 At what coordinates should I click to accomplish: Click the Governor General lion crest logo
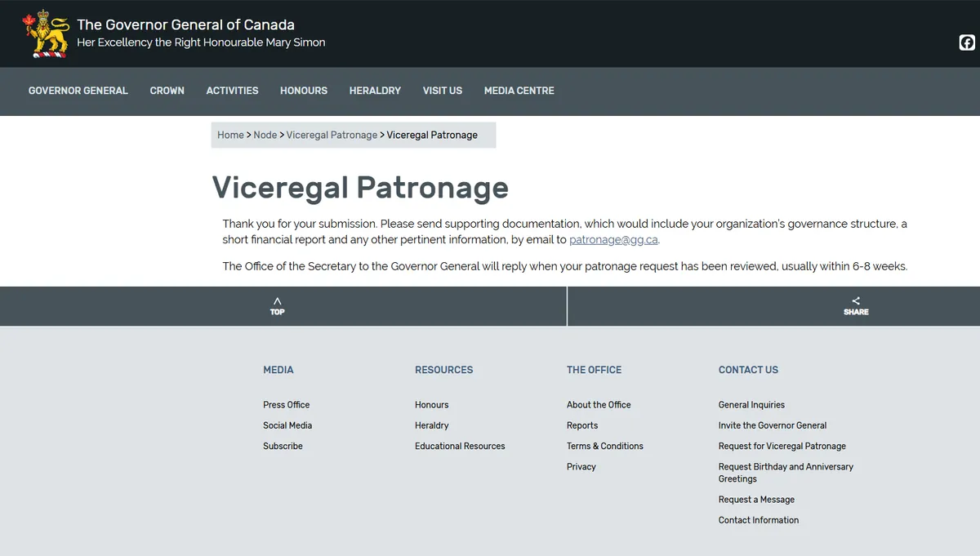coord(46,33)
